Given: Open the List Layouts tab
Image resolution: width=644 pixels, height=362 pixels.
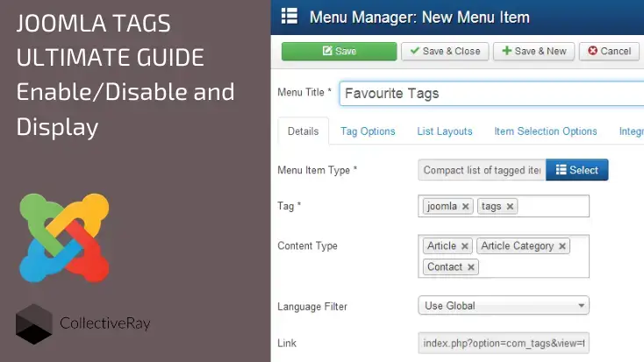Looking at the screenshot, I should tap(445, 131).
